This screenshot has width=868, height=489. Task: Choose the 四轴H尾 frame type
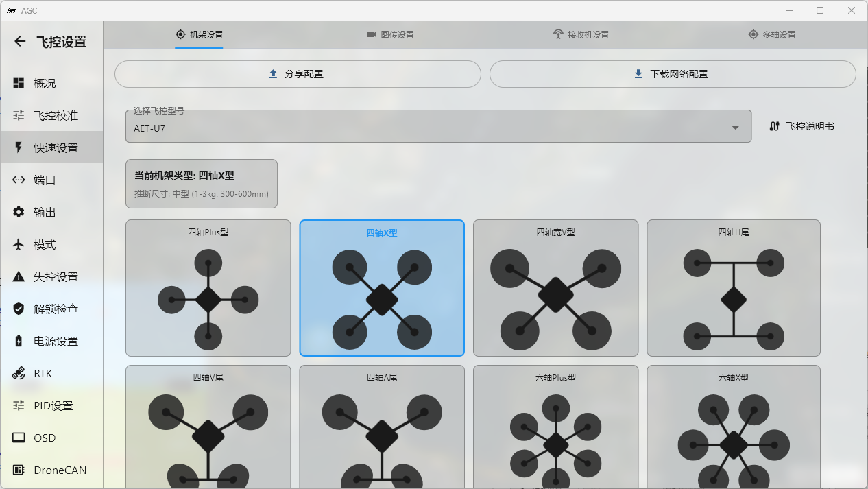click(x=733, y=288)
